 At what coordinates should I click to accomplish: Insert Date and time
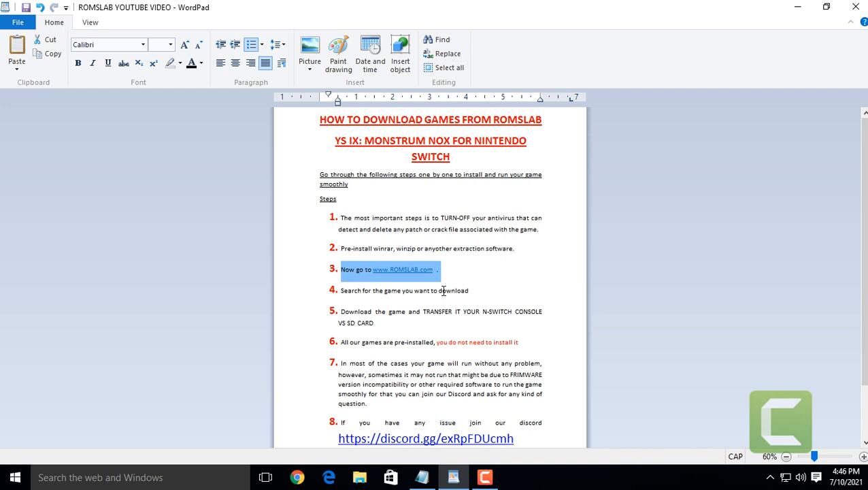pos(370,46)
